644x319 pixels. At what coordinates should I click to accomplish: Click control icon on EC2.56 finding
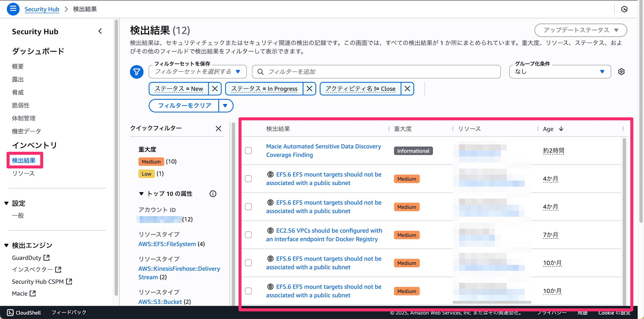pyautogui.click(x=270, y=231)
